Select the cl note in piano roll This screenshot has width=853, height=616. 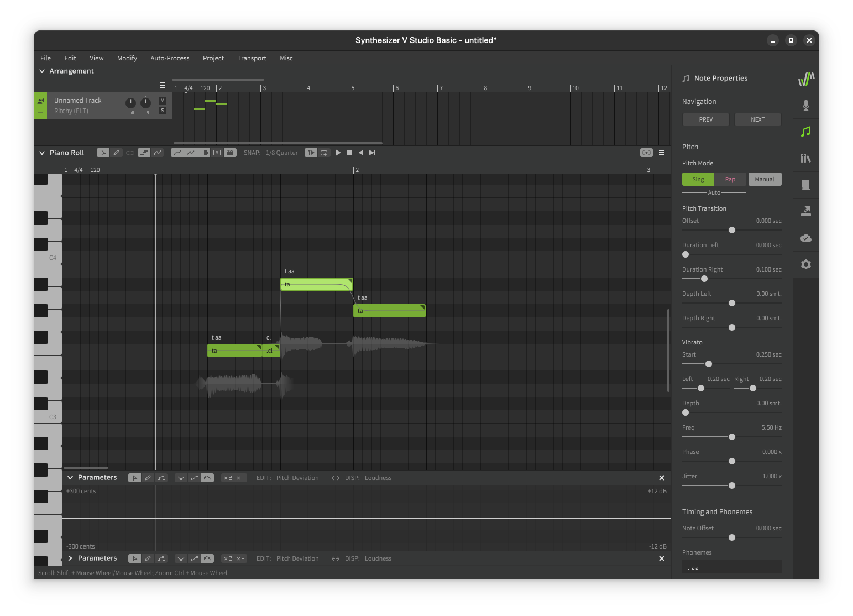(x=271, y=351)
